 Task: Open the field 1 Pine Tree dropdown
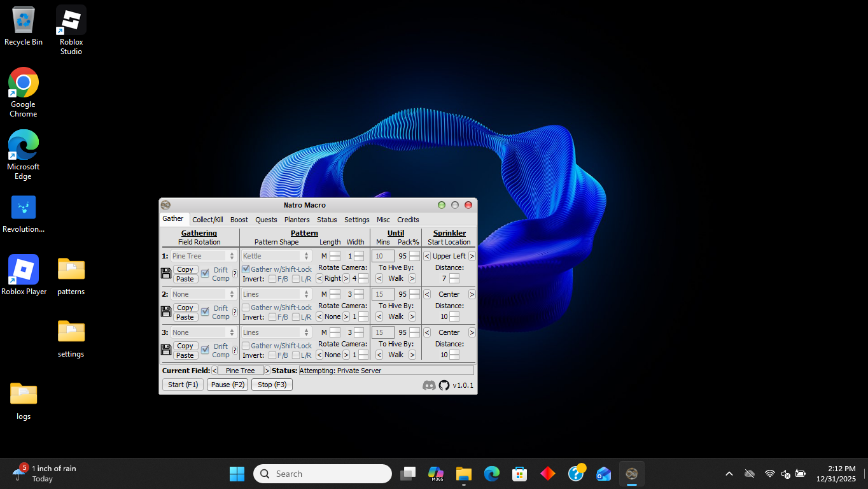coord(204,256)
